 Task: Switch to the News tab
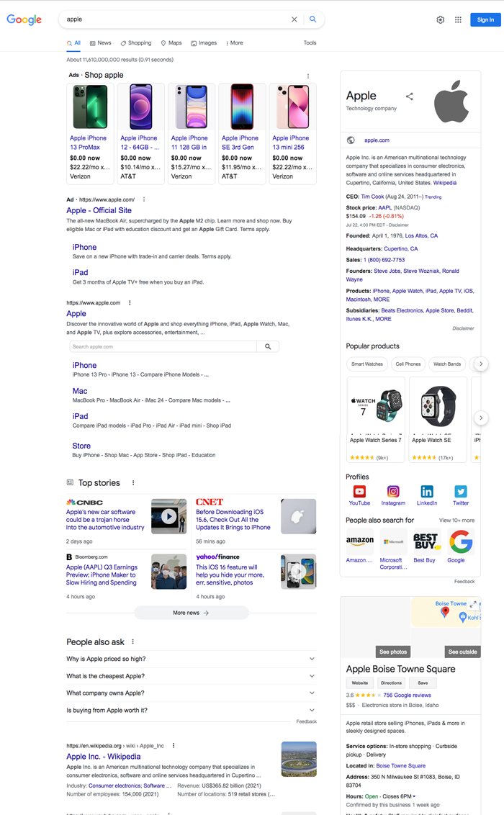coord(100,43)
